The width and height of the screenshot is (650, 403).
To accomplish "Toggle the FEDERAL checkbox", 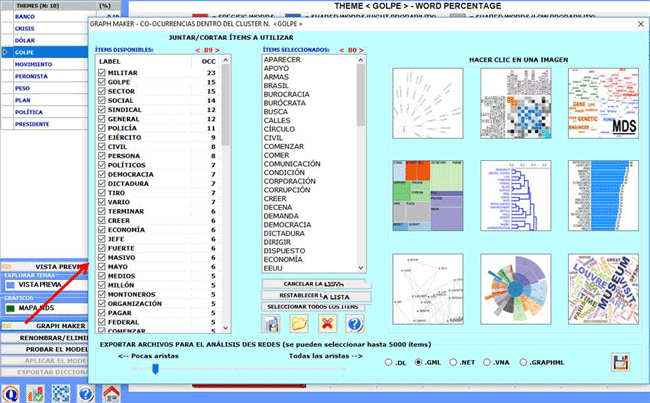I will point(102,322).
